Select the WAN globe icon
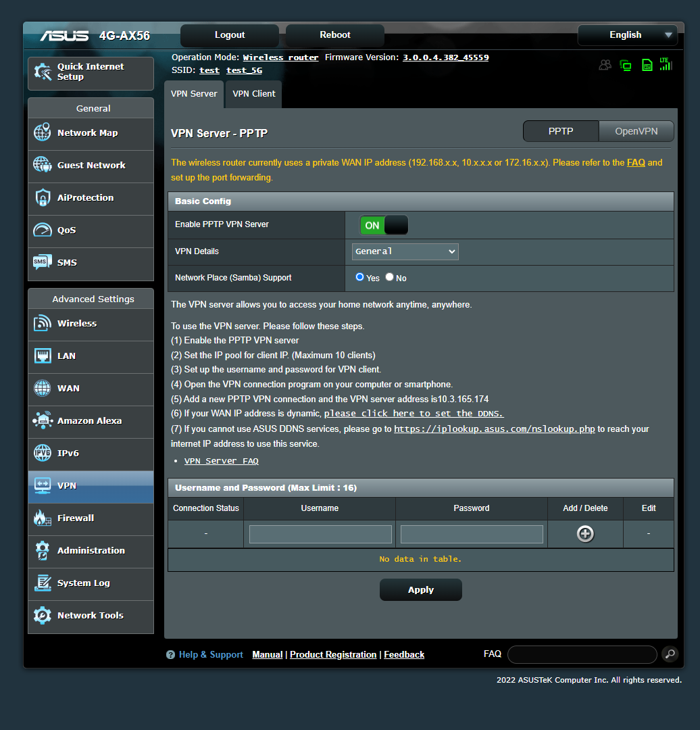Image resolution: width=700 pixels, height=730 pixels. pyautogui.click(x=43, y=388)
